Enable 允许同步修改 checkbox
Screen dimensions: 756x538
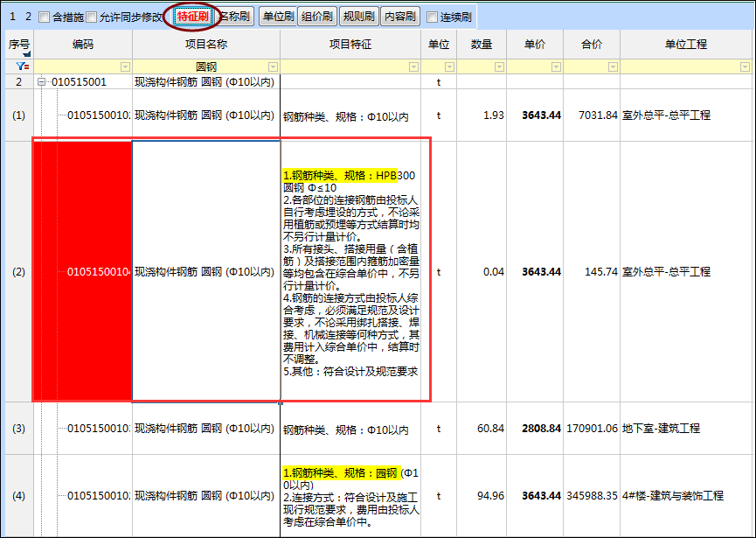[92, 17]
